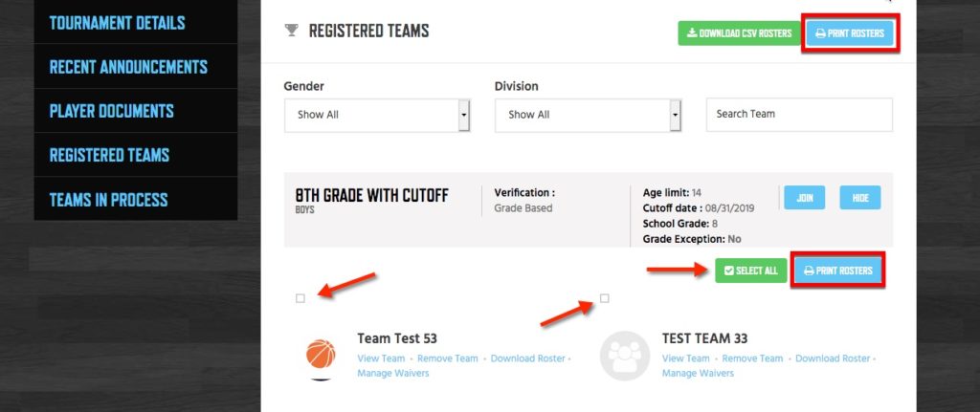Click the Search Team input field
This screenshot has height=412, width=980.
point(799,115)
